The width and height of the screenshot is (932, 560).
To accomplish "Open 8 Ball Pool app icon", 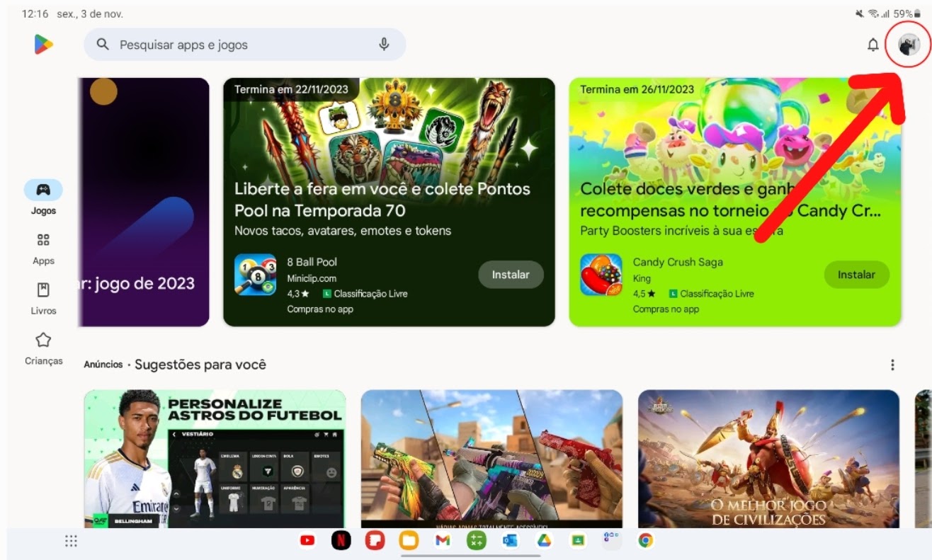I will [x=255, y=275].
